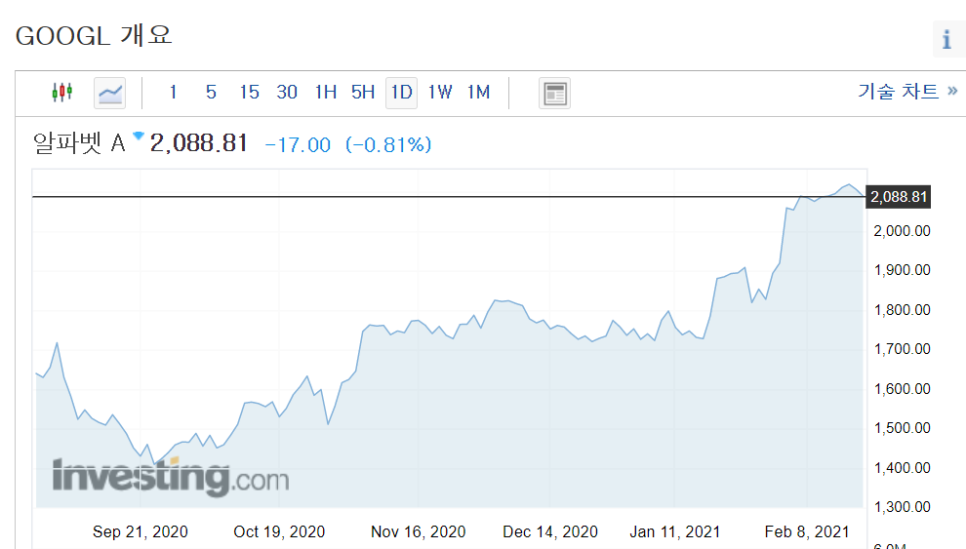The width and height of the screenshot is (966, 549).
Task: Click the 1,300.00 axis label
Action: coord(902,507)
